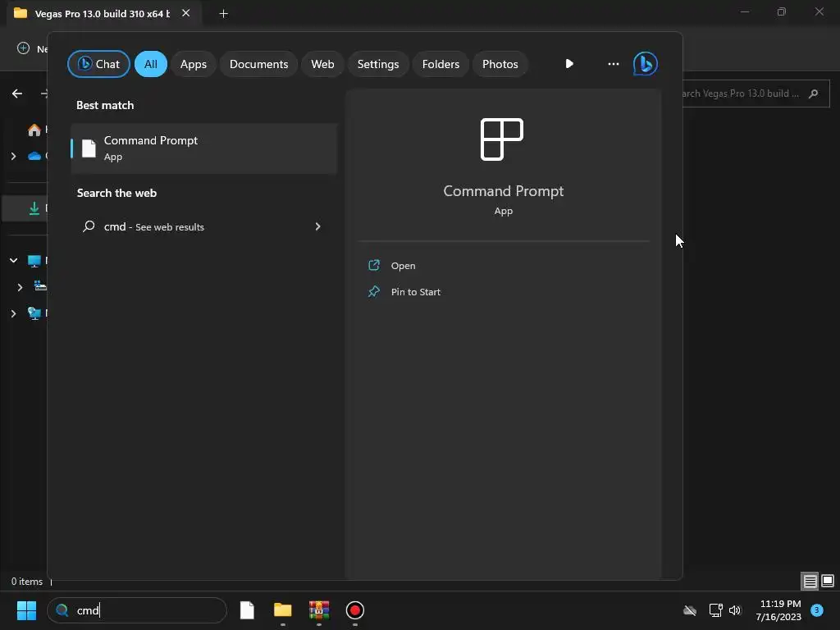840x630 pixels.
Task: Expand the cmd web results chevron
Action: [317, 226]
